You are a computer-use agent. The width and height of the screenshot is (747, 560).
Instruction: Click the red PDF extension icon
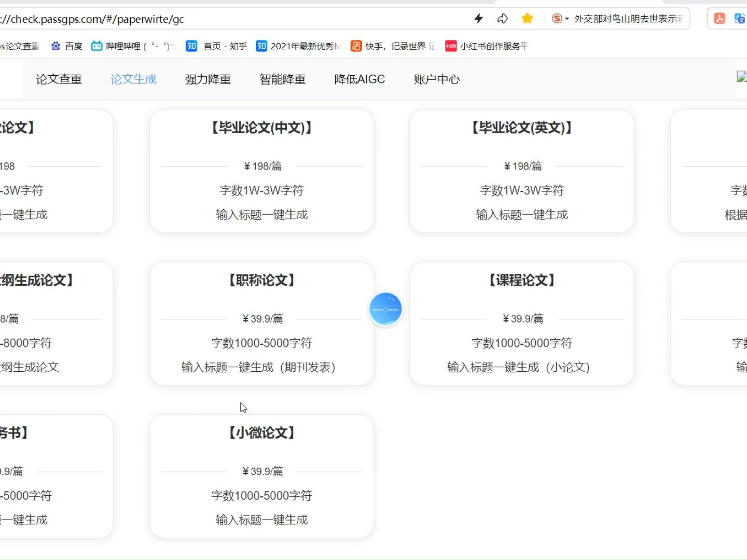click(x=720, y=19)
